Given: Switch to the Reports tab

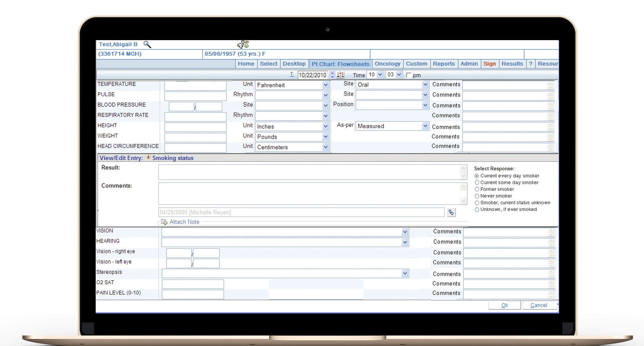Looking at the screenshot, I should click(443, 64).
